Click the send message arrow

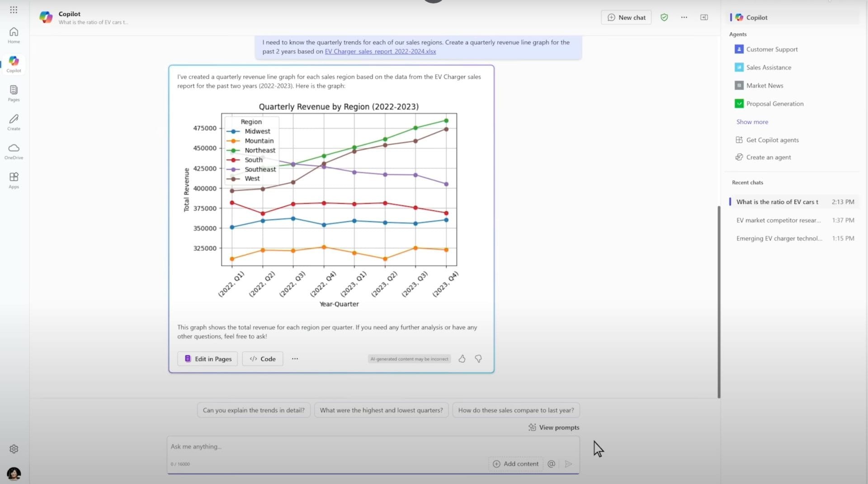(569, 464)
